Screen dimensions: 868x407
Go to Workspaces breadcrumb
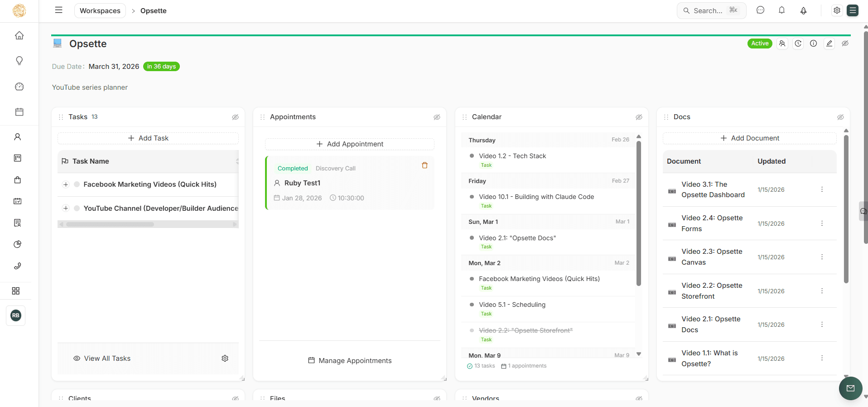click(100, 10)
